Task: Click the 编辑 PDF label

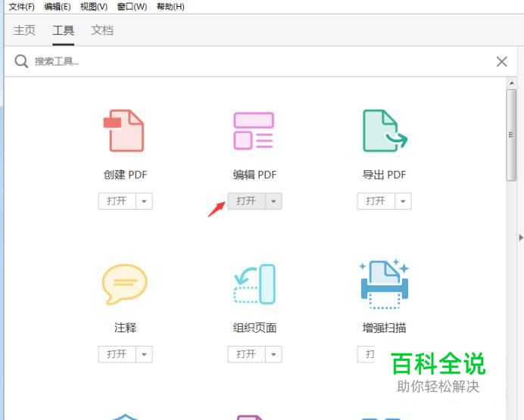Action: [254, 175]
